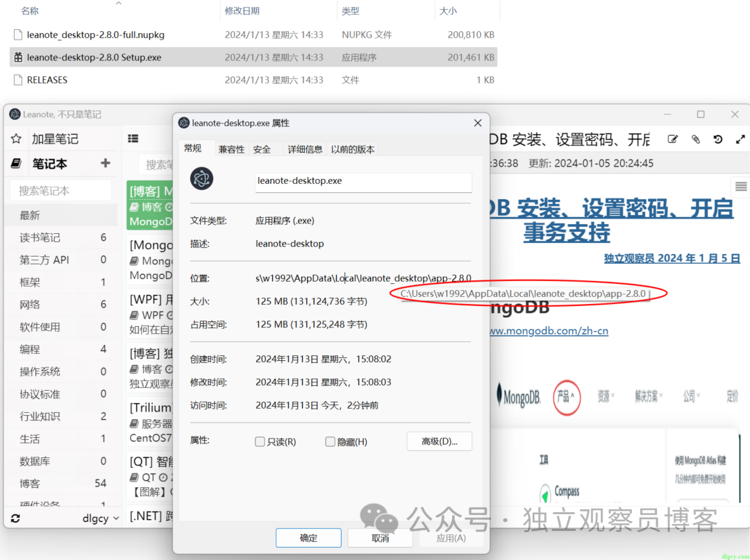This screenshot has width=750, height=560.
Task: Switch to the 详细信息 tab
Action: coord(305,150)
